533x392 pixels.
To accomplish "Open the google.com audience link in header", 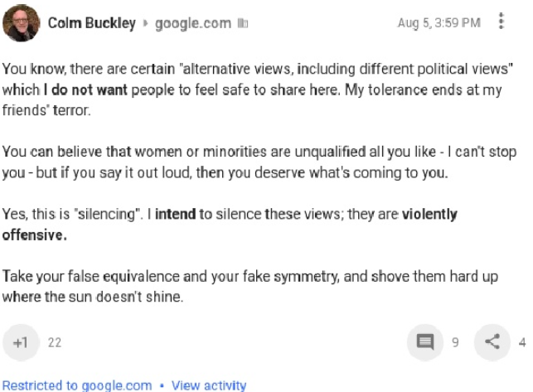I will pyautogui.click(x=193, y=23).
